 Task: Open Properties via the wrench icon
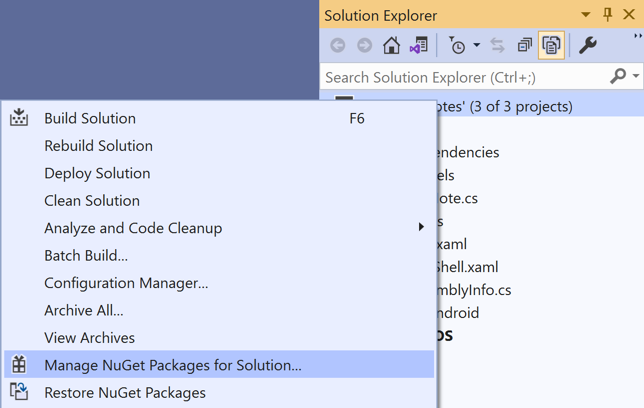(588, 45)
